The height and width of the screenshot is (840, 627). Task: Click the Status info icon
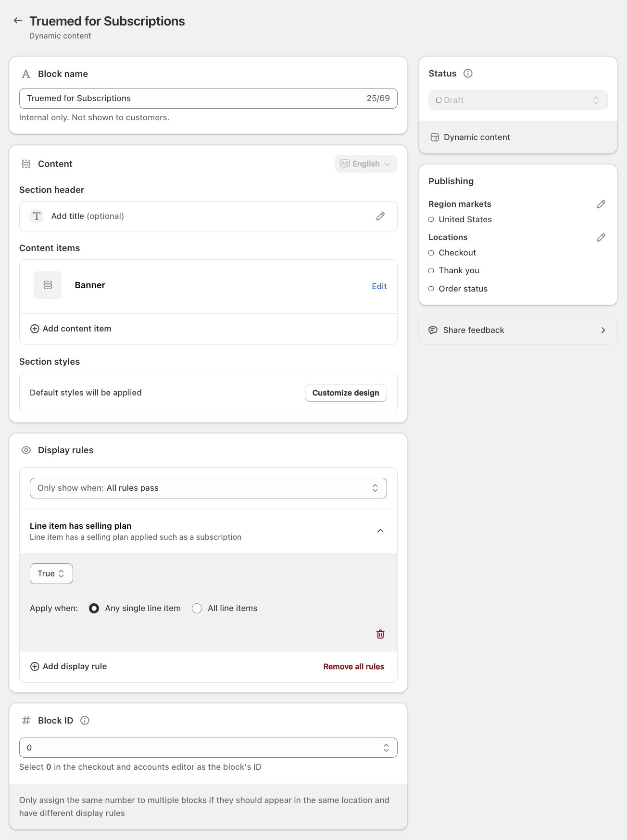click(468, 73)
